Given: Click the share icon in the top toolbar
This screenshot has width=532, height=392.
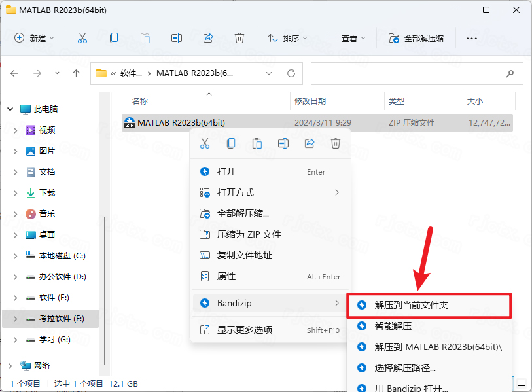Looking at the screenshot, I should point(208,38).
